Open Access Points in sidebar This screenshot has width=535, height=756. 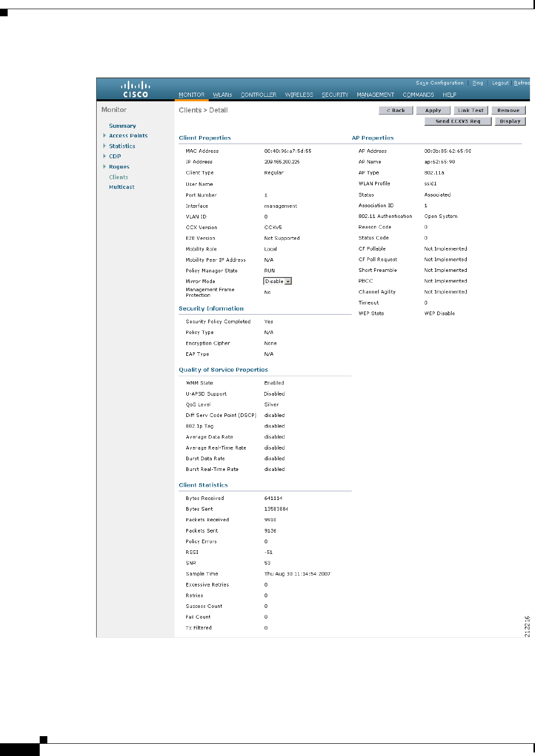coord(128,136)
